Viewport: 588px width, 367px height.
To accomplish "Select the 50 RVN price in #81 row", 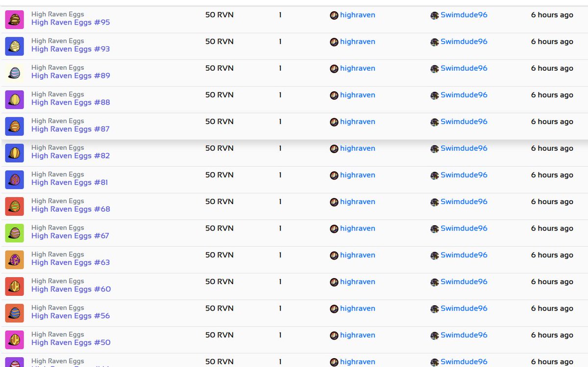I will [x=220, y=175].
